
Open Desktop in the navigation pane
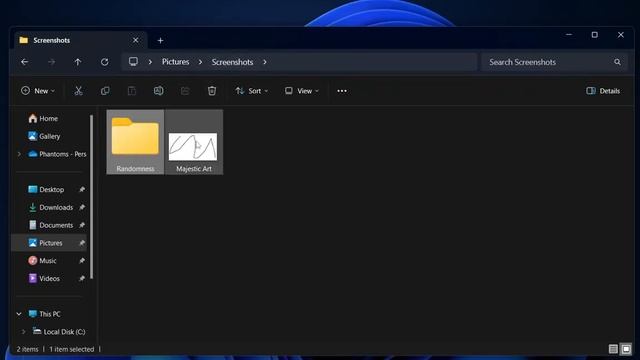click(x=51, y=189)
